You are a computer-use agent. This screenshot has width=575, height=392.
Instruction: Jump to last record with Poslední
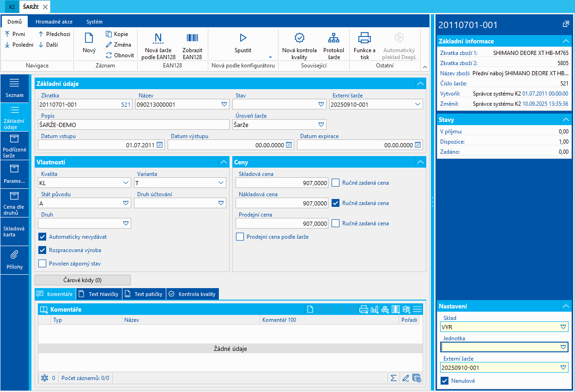19,45
